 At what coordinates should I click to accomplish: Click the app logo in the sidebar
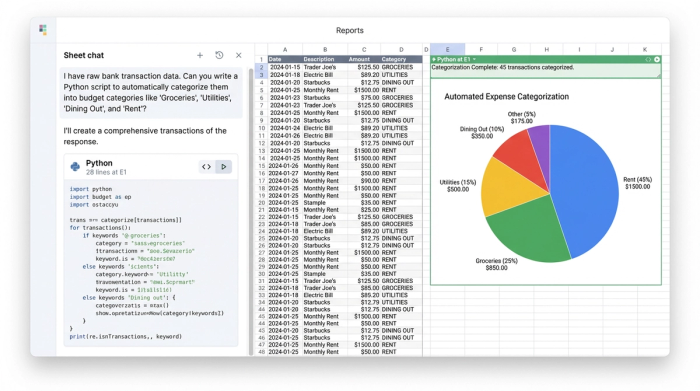43,30
